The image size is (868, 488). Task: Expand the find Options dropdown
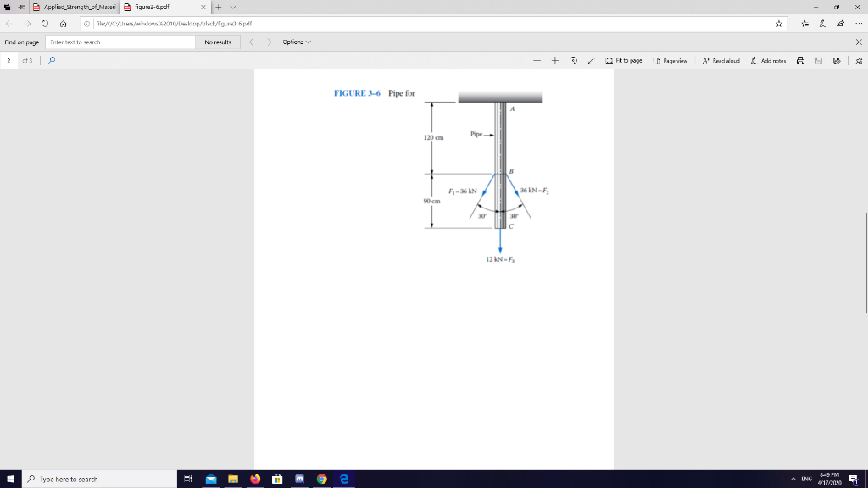pyautogui.click(x=297, y=42)
